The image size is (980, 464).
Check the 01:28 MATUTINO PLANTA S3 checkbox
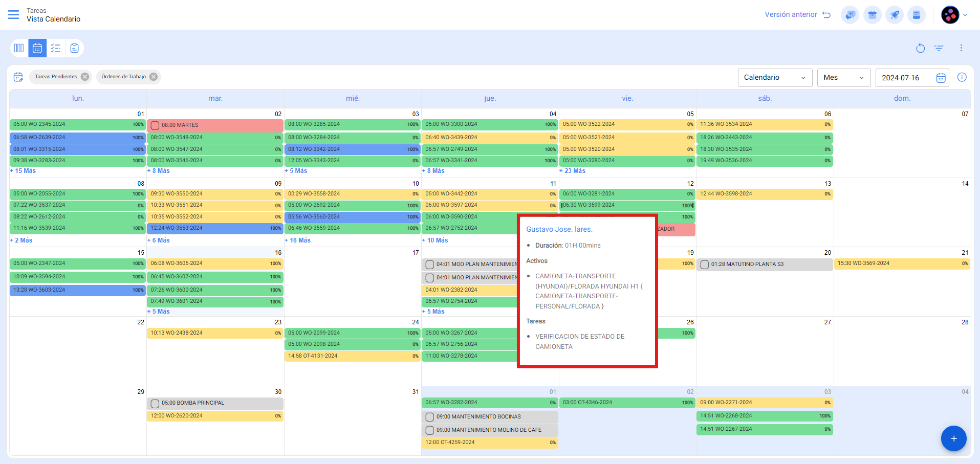704,264
